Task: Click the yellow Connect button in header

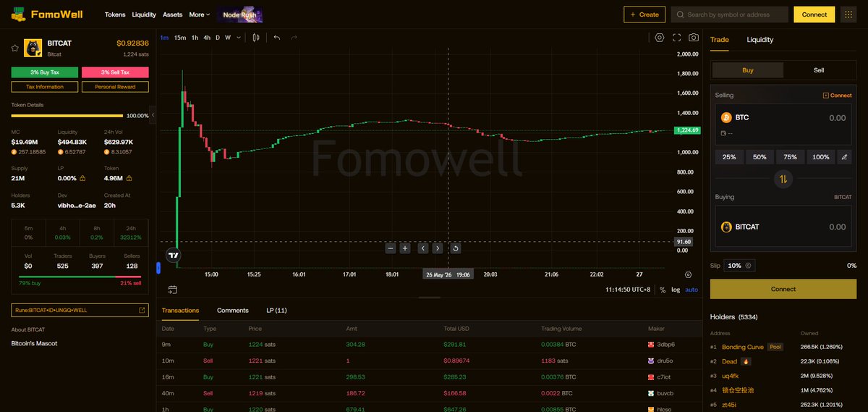Action: coord(814,14)
